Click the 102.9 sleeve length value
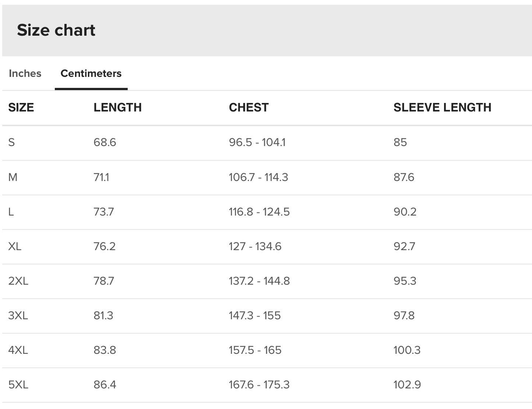The height and width of the screenshot is (409, 532). pos(407,385)
